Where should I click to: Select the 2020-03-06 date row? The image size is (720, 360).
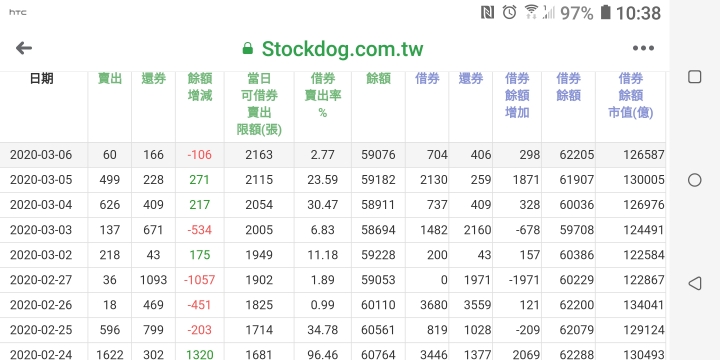point(333,155)
